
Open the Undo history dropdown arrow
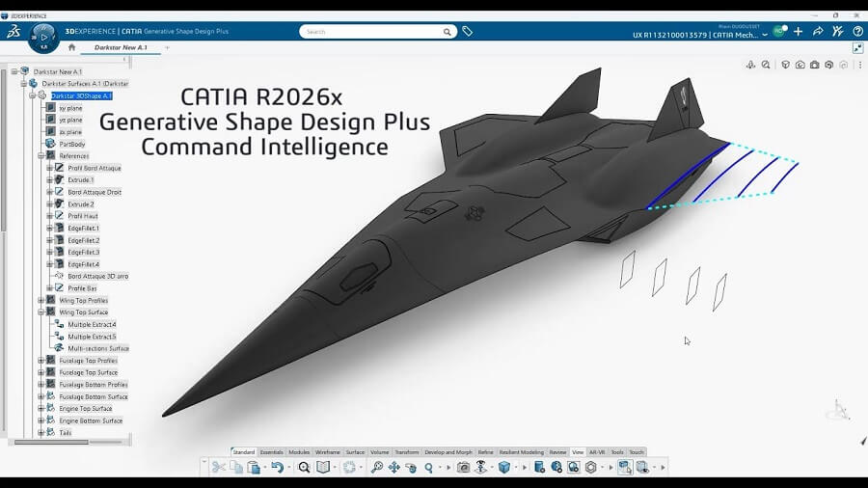coord(288,468)
